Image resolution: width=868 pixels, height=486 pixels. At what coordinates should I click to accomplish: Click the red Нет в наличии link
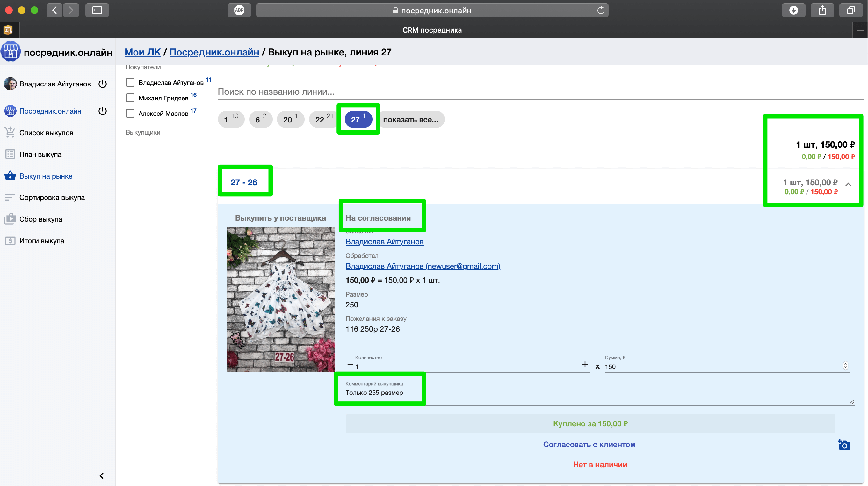[x=600, y=464]
